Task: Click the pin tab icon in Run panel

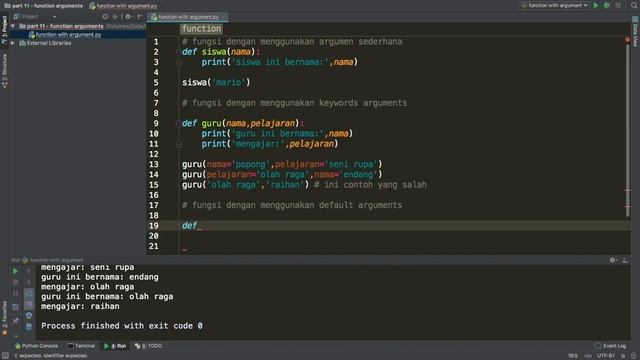Action: [x=16, y=321]
